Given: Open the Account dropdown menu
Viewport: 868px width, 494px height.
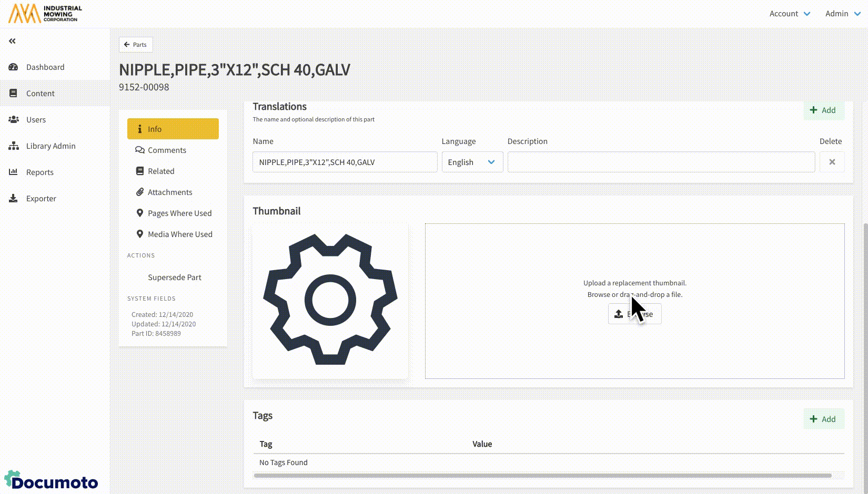Looking at the screenshot, I should (789, 14).
